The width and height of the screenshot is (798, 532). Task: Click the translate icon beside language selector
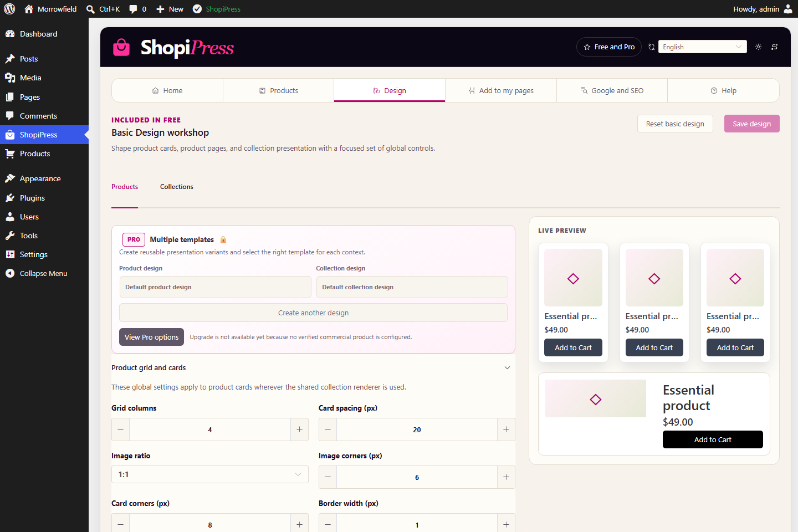[x=652, y=47]
